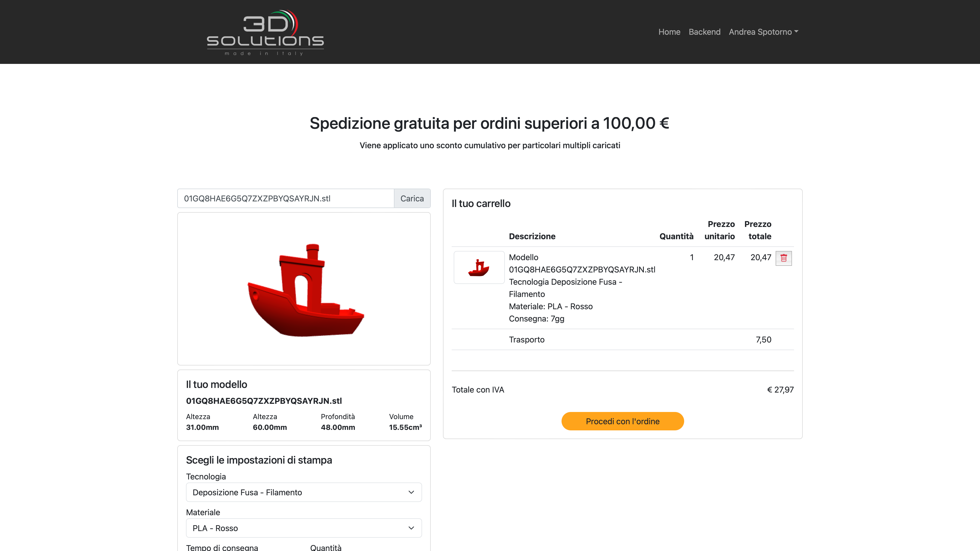The height and width of the screenshot is (551, 980).
Task: Open the Backend link
Action: pyautogui.click(x=704, y=32)
